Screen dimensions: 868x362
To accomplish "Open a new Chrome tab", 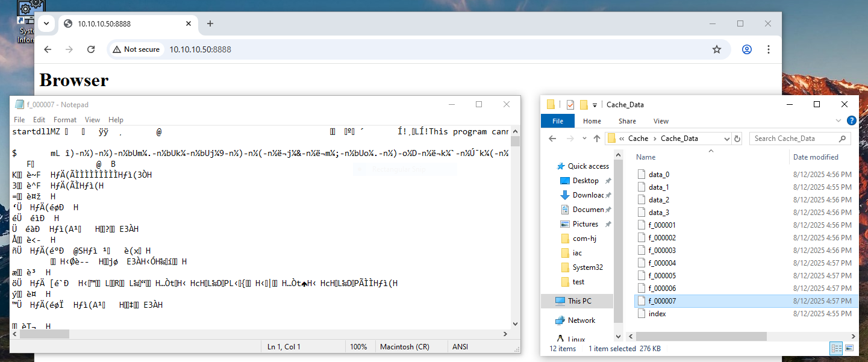I will [210, 23].
